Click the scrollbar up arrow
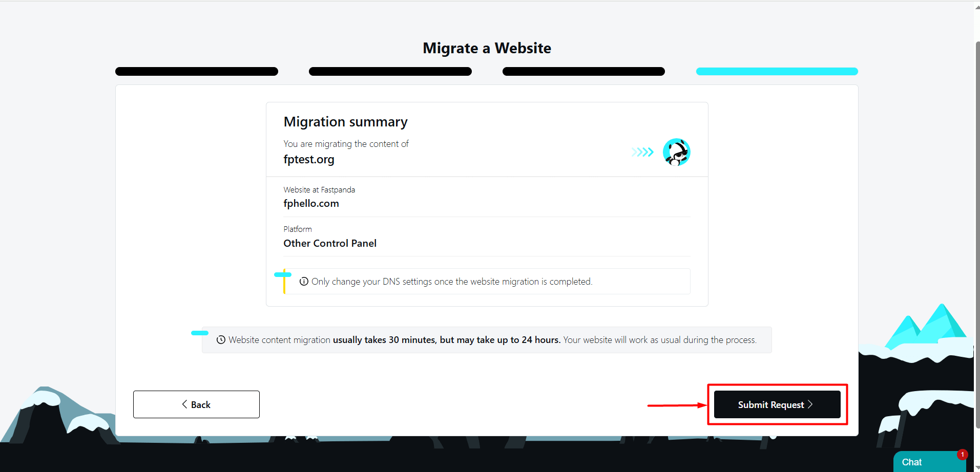 tap(977, 7)
